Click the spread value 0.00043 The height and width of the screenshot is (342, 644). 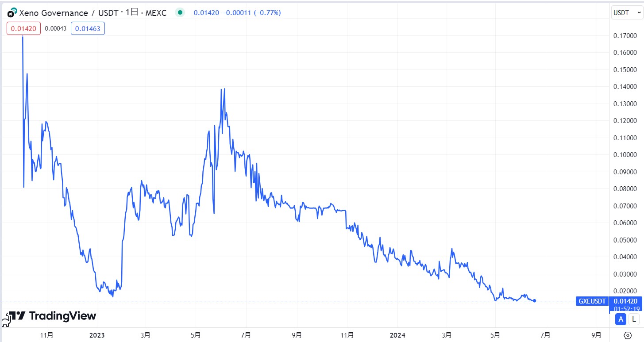56,28
